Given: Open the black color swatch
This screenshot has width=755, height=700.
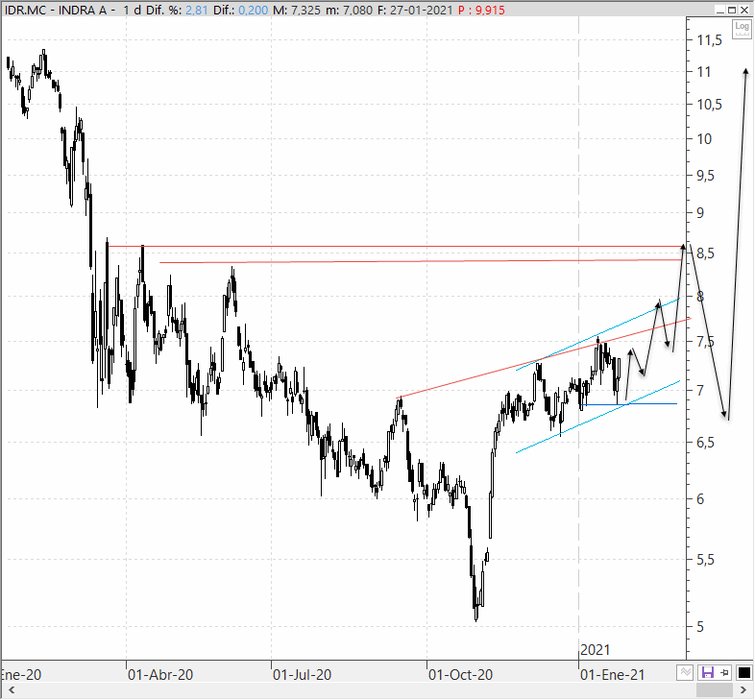Looking at the screenshot, I should coord(743,672).
